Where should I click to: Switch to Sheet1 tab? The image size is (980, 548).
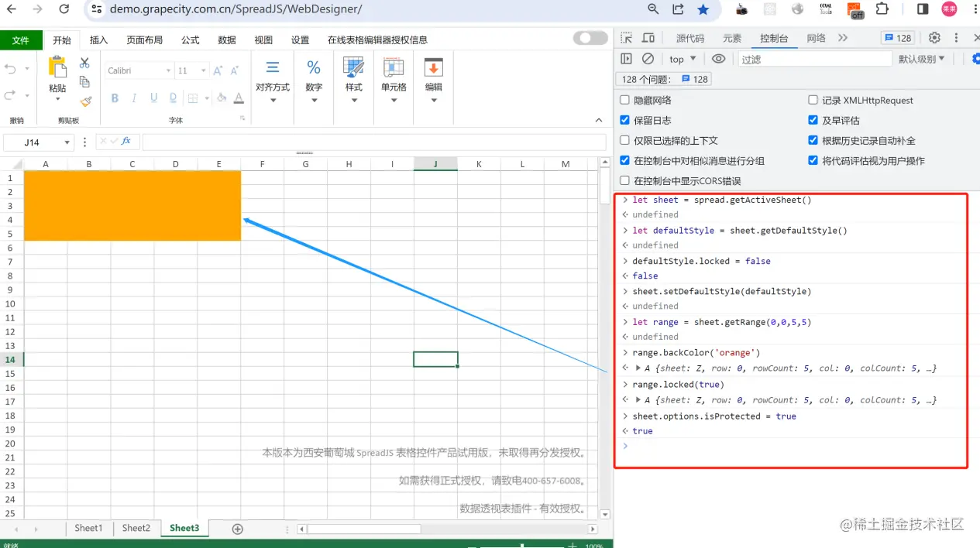(88, 529)
